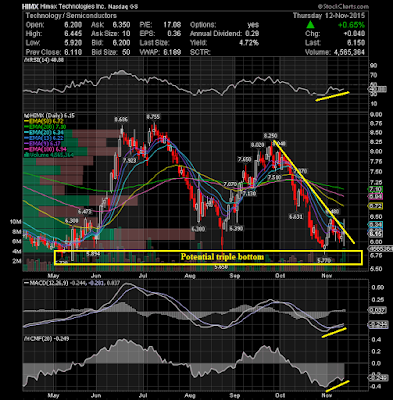Click the yellow descending price trendline
Screen dimensions: 393x400
tap(314, 192)
